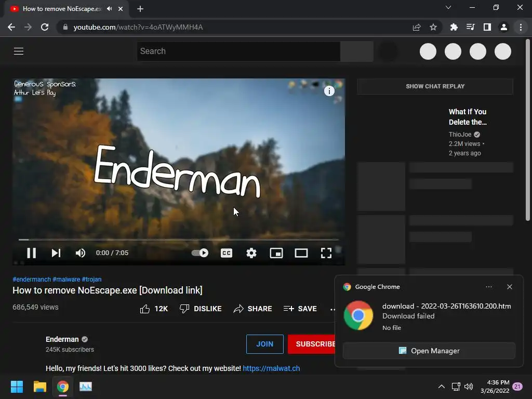This screenshot has width=532, height=399.
Task: Open File Explorer from taskbar
Action: 39,387
